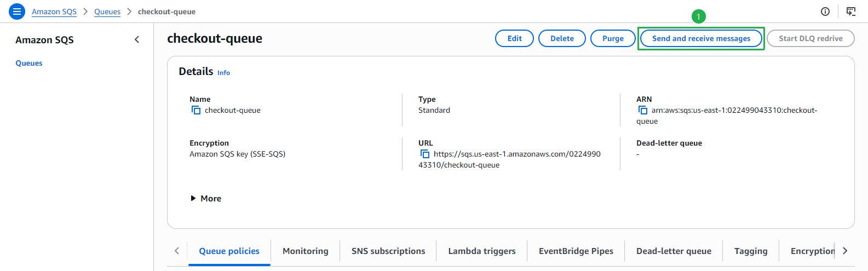This screenshot has width=868, height=271.
Task: Copy the queue name checkout-queue
Action: click(x=196, y=110)
